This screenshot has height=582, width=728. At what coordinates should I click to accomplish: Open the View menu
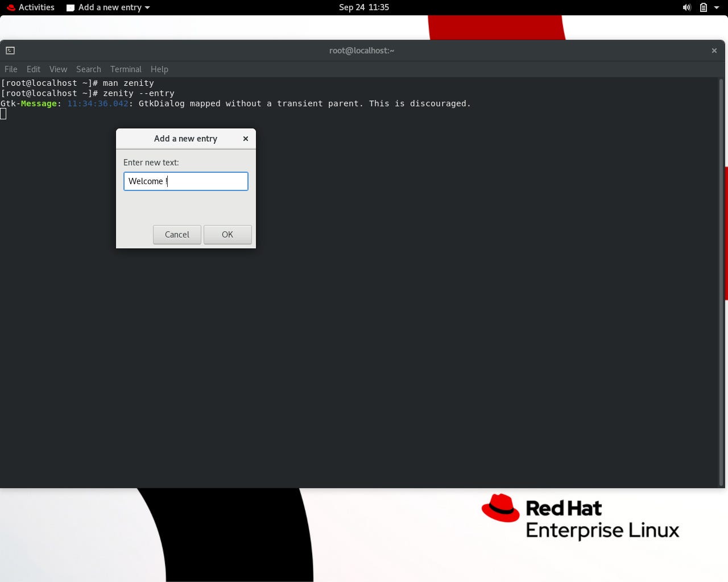click(58, 69)
